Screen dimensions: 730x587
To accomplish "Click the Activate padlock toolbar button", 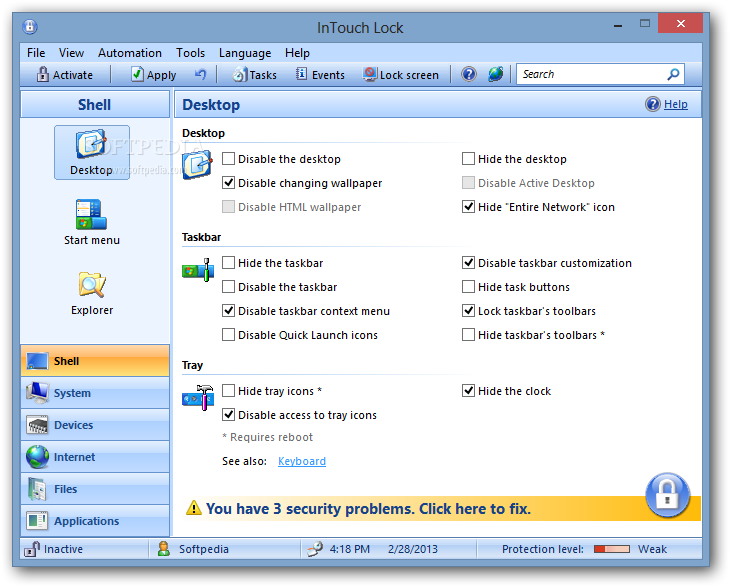I will pos(65,74).
